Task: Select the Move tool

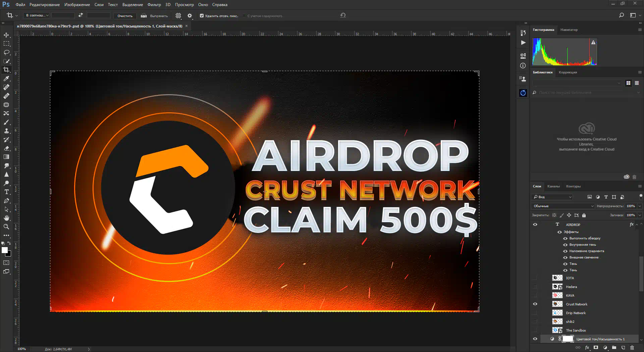Action: tap(6, 35)
